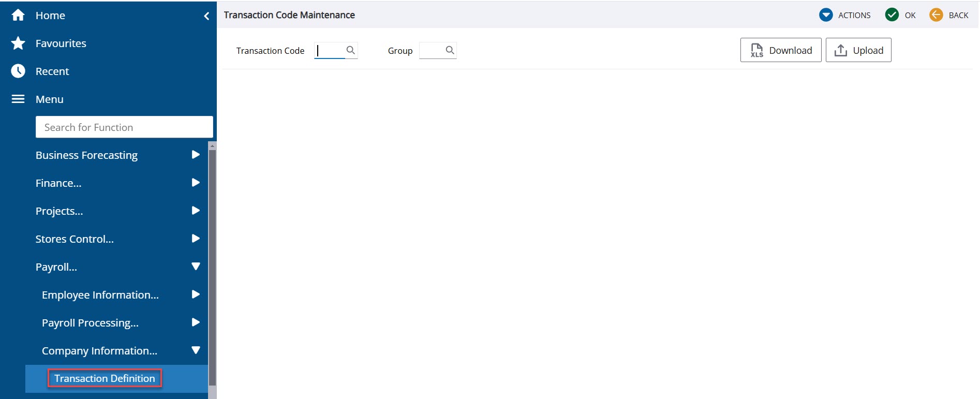Expand the Business Forecasting submenu arrow
The height and width of the screenshot is (399, 980).
tap(196, 155)
